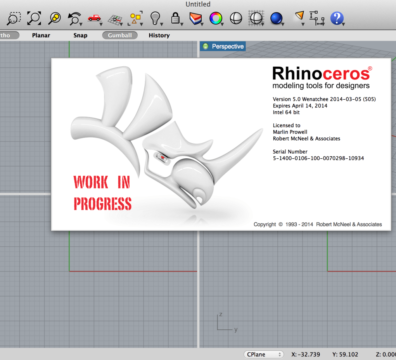Open the Set CPlane grid tool

[x=115, y=19]
